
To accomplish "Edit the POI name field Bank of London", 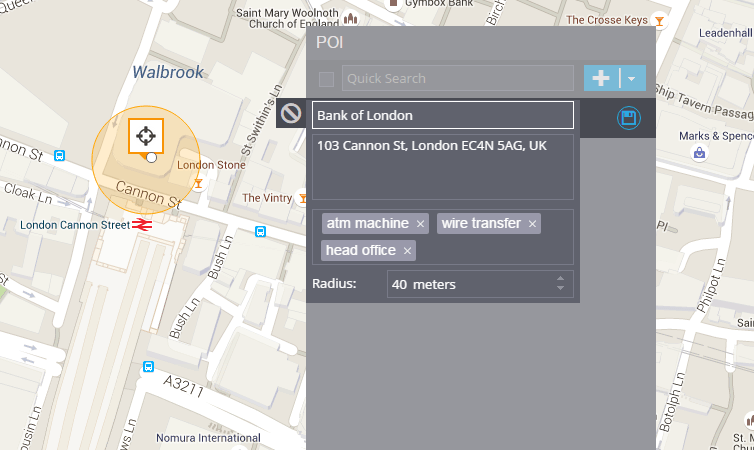I will (x=443, y=115).
